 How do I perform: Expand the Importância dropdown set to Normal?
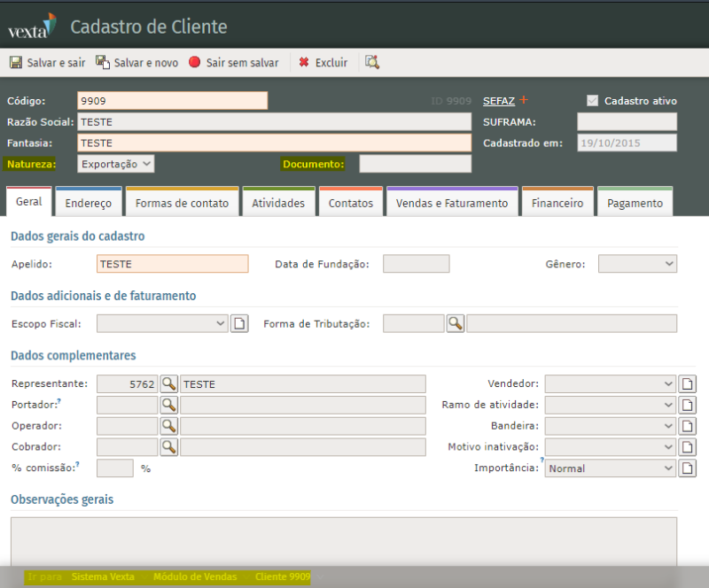[x=610, y=468]
